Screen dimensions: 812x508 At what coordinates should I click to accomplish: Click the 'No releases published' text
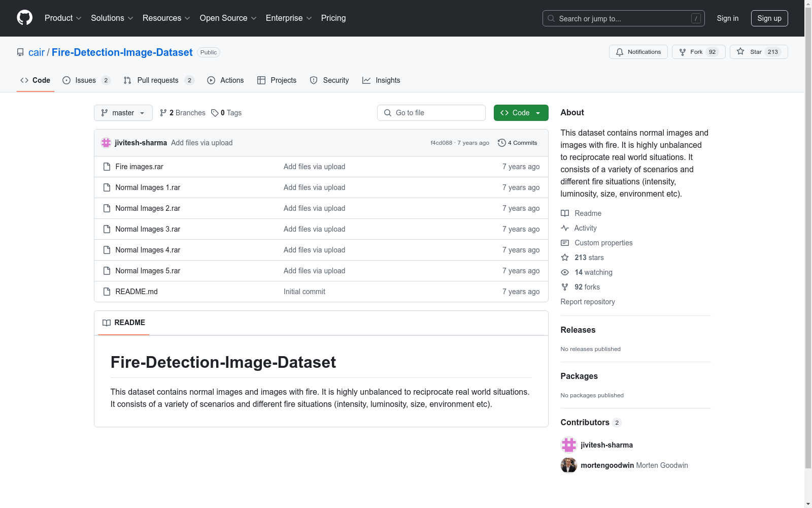(x=591, y=349)
